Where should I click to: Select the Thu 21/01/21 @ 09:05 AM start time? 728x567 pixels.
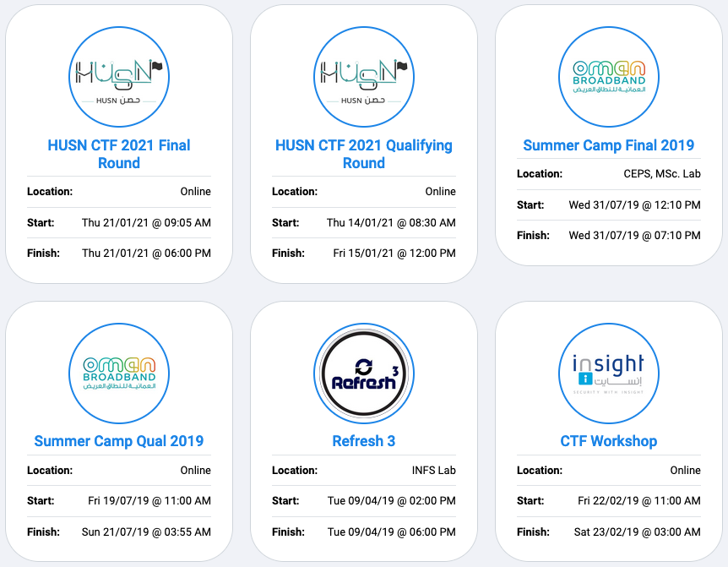146,223
